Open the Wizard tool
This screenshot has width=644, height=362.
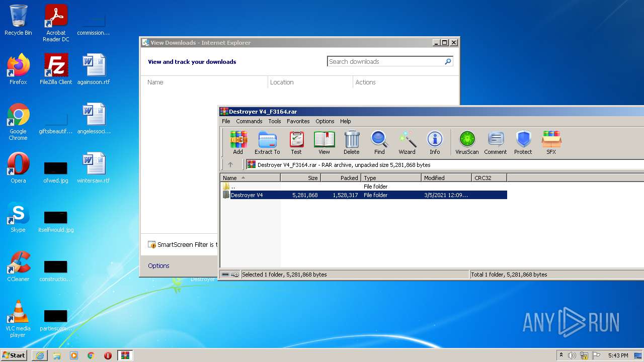(407, 143)
